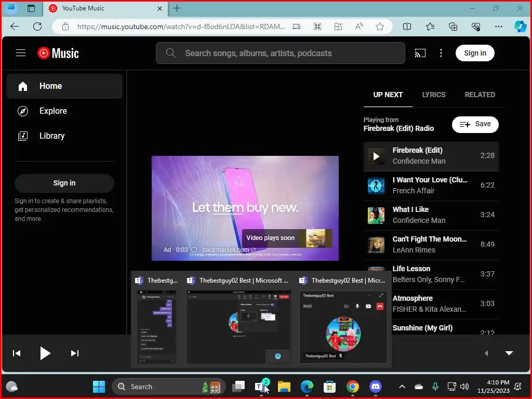Open the Favorites list in Edge toolbar
Screen dimensions: 532x399
[430, 26]
